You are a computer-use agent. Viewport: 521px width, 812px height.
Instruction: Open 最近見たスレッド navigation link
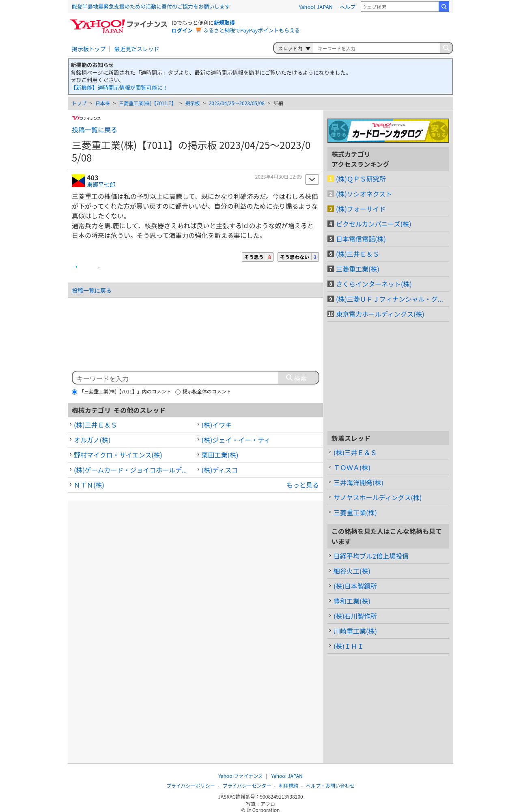136,49
